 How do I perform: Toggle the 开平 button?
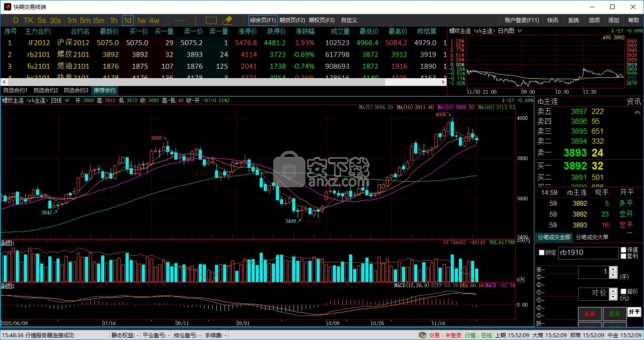tap(634, 312)
